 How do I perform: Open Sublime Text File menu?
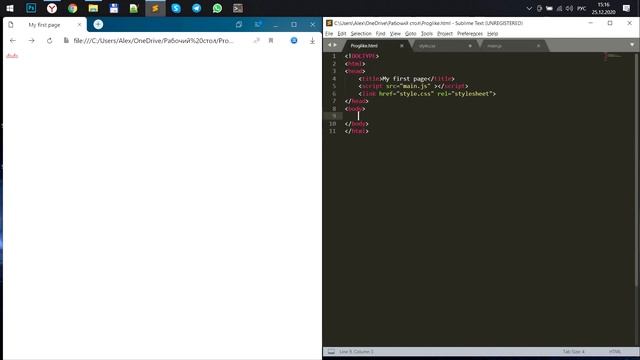point(329,33)
